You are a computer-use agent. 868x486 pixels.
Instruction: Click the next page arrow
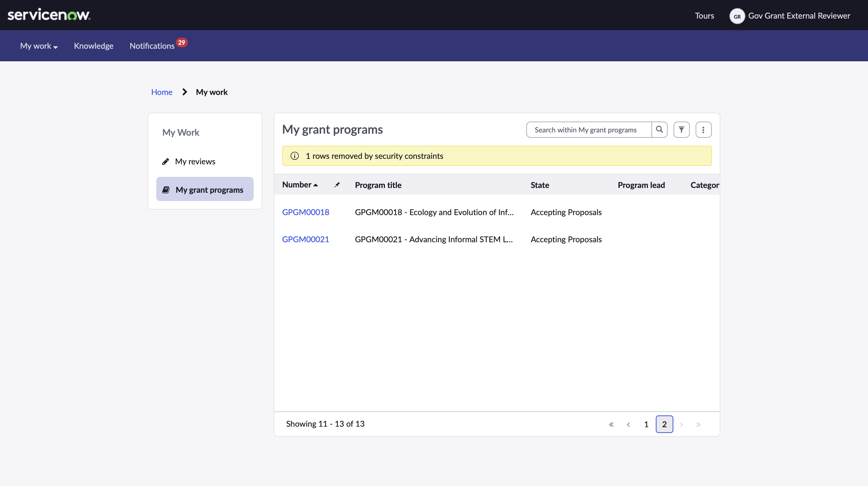coord(681,424)
